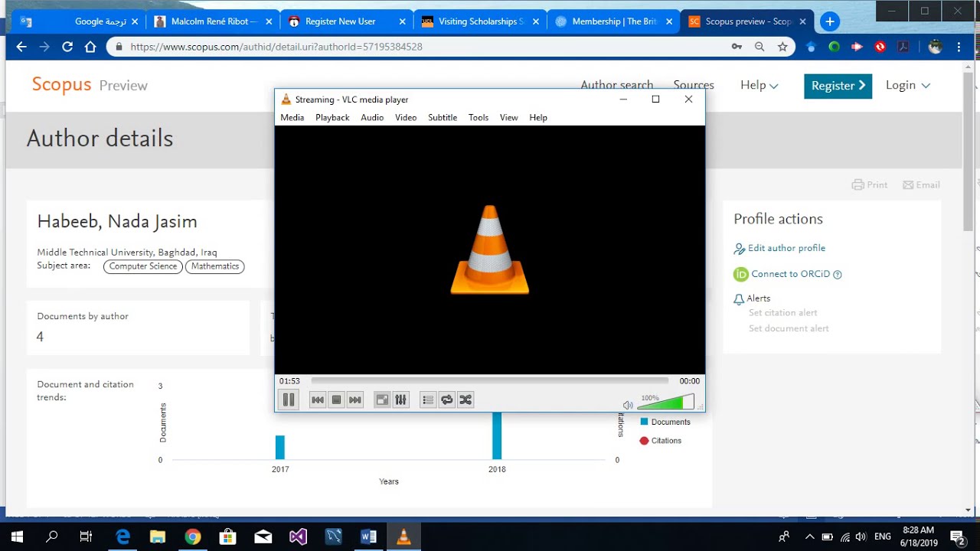Open Scopus Sources page

[694, 85]
